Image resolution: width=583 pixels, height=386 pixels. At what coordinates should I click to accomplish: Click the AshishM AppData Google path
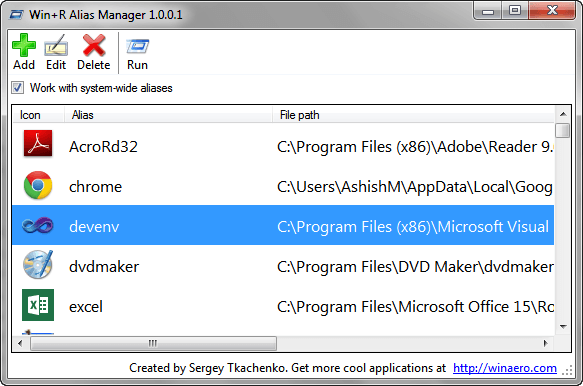(x=415, y=187)
